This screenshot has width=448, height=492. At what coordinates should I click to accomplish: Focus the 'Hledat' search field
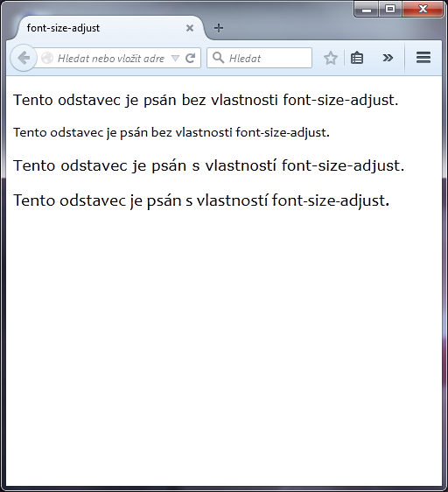[x=259, y=58]
